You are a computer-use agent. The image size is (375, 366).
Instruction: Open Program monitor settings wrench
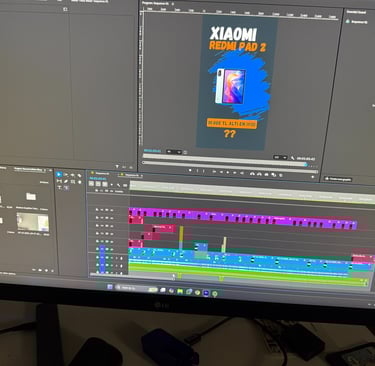point(292,158)
